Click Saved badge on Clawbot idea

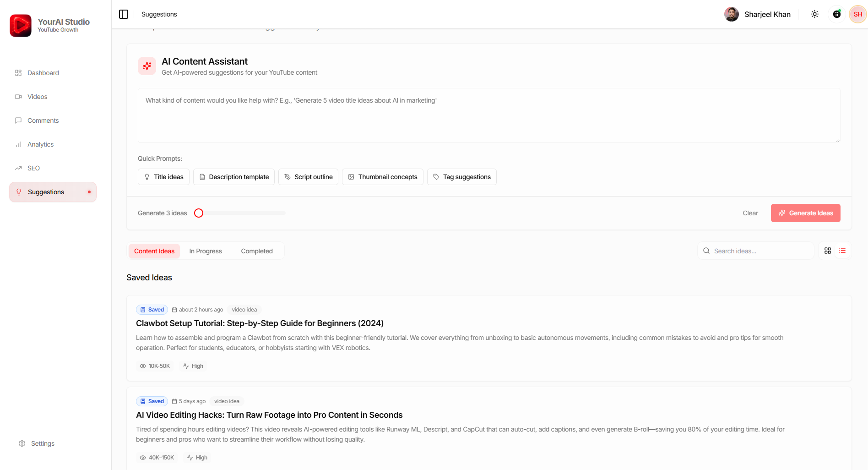(x=152, y=310)
